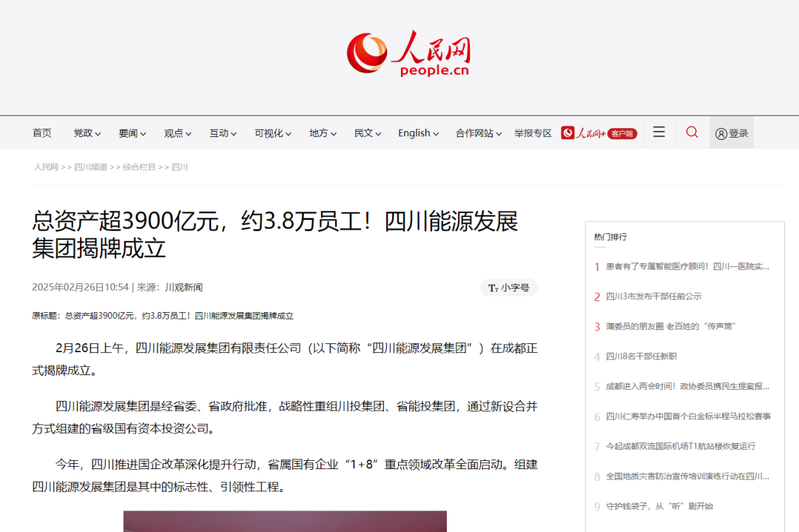Click the red search magnifier icon
This screenshot has width=799, height=532.
point(692,132)
